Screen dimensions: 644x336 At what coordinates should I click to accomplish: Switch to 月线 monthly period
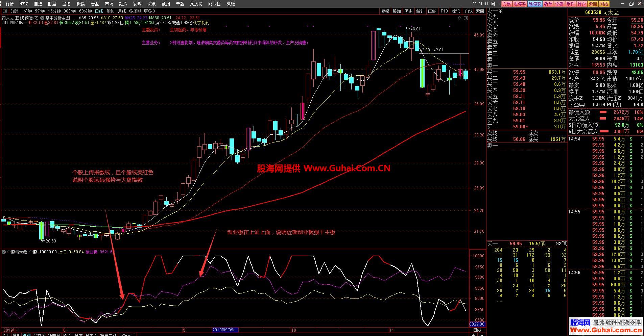(x=122, y=11)
